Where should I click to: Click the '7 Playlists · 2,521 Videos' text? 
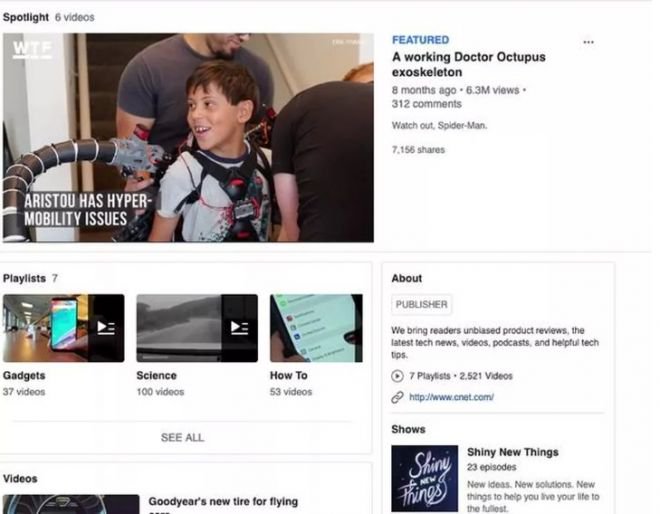pyautogui.click(x=460, y=376)
